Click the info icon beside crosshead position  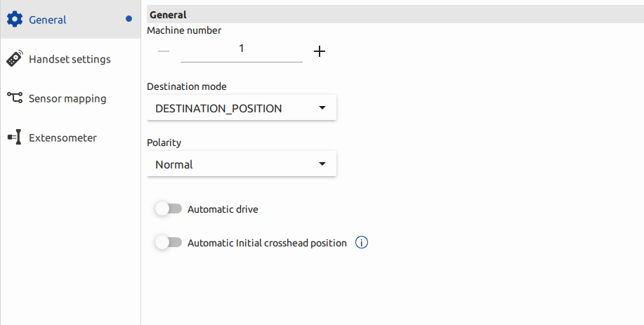pos(362,243)
